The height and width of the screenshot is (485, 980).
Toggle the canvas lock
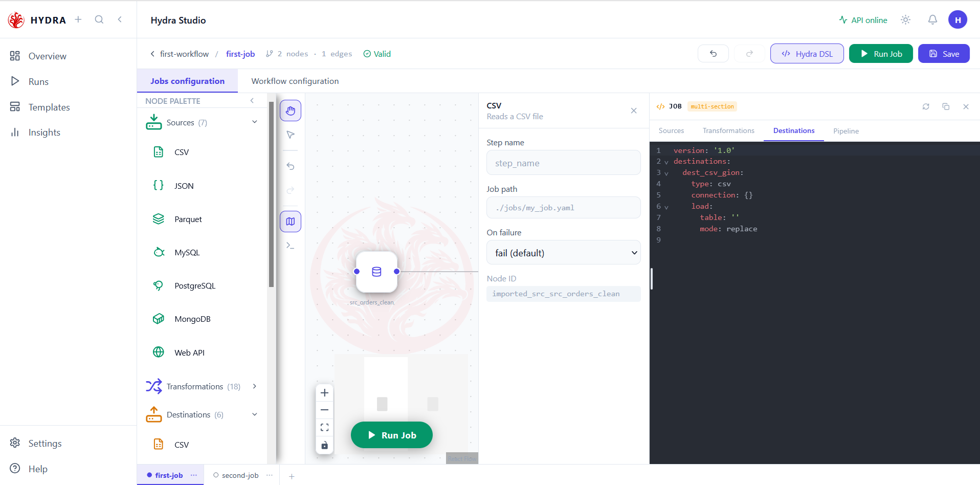tap(324, 445)
